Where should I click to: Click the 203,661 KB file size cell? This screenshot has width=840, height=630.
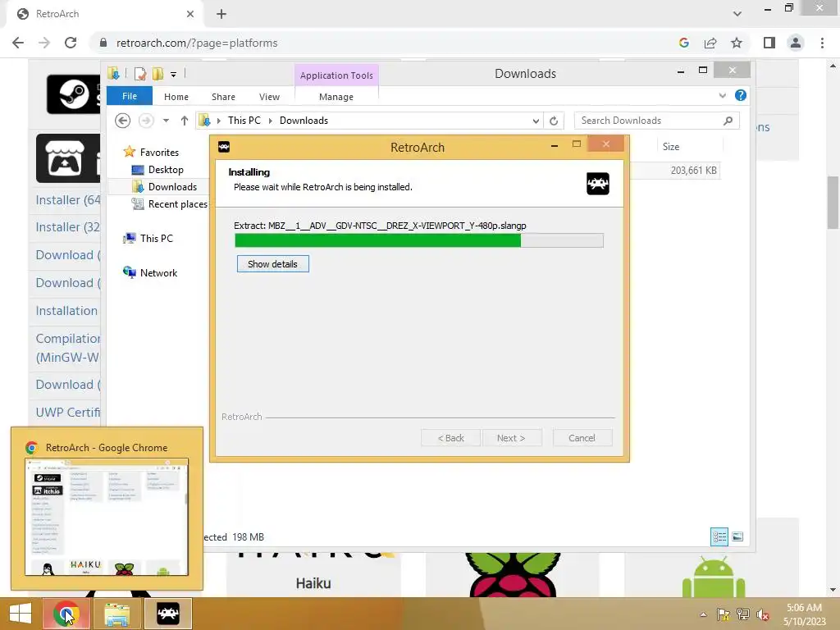693,171
